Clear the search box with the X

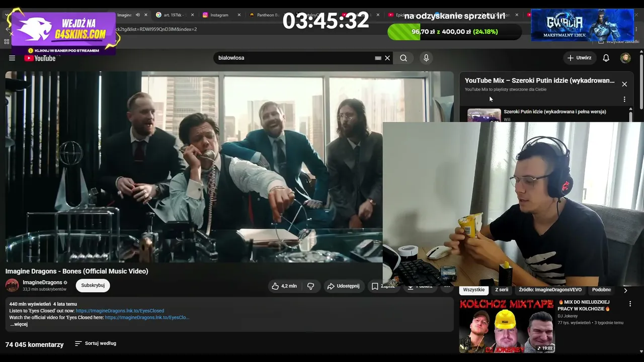tap(387, 58)
